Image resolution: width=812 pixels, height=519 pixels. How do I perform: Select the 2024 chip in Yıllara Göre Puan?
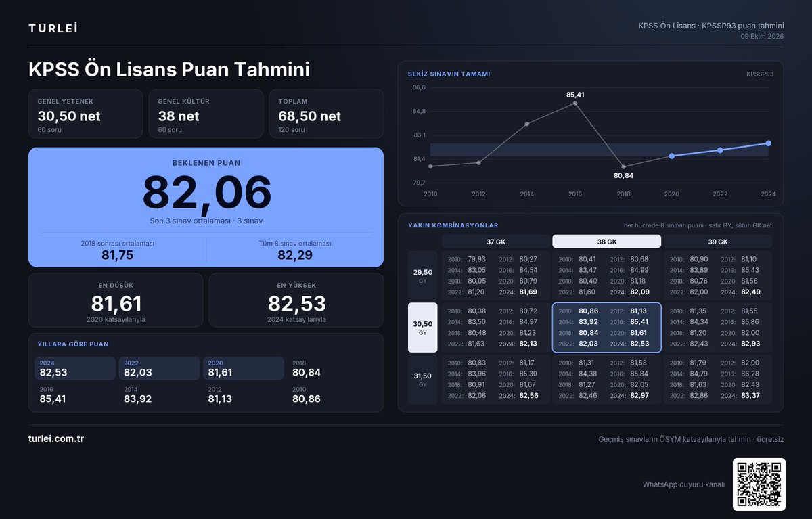point(75,368)
